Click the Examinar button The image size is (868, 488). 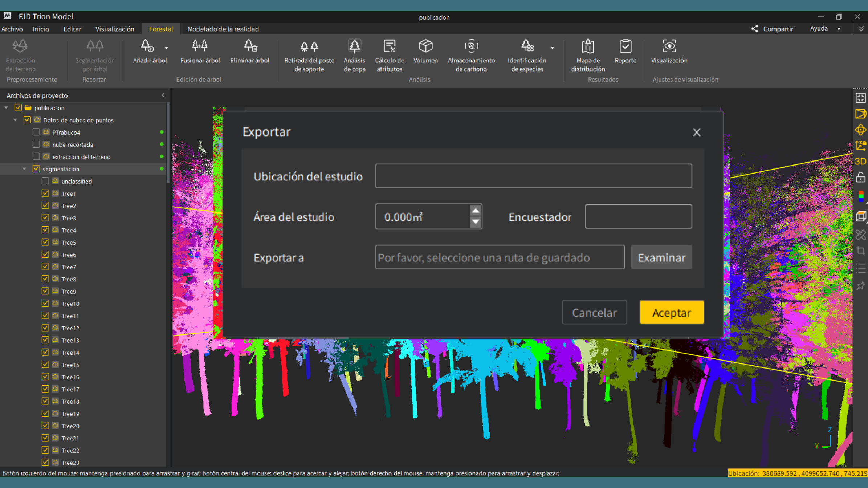(661, 257)
